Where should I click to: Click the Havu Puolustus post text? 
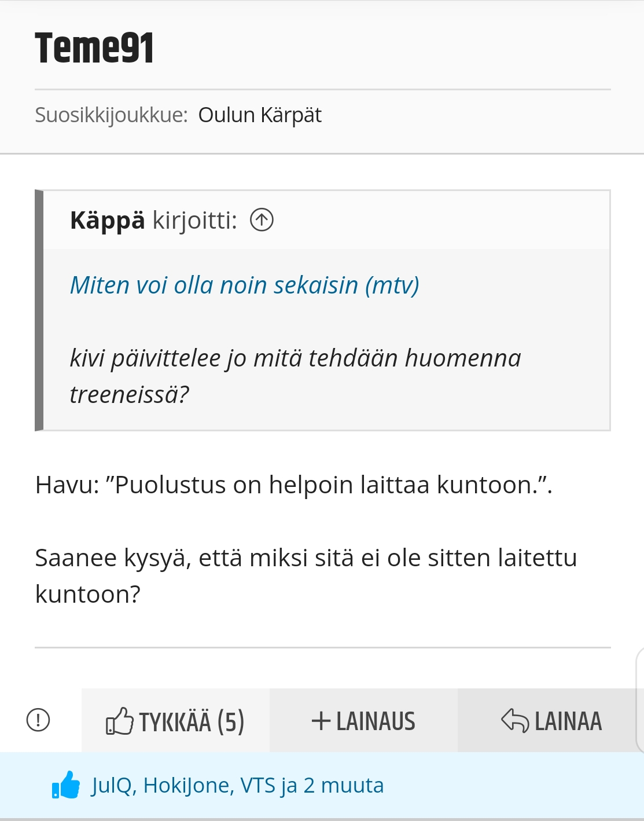coord(294,485)
